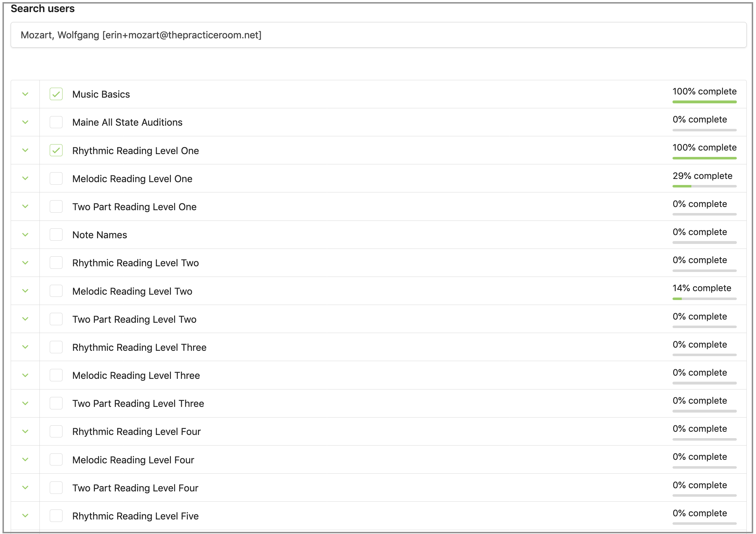Uncheck Rhythmic Reading Level One checkbox
The image size is (756, 534).
56,150
